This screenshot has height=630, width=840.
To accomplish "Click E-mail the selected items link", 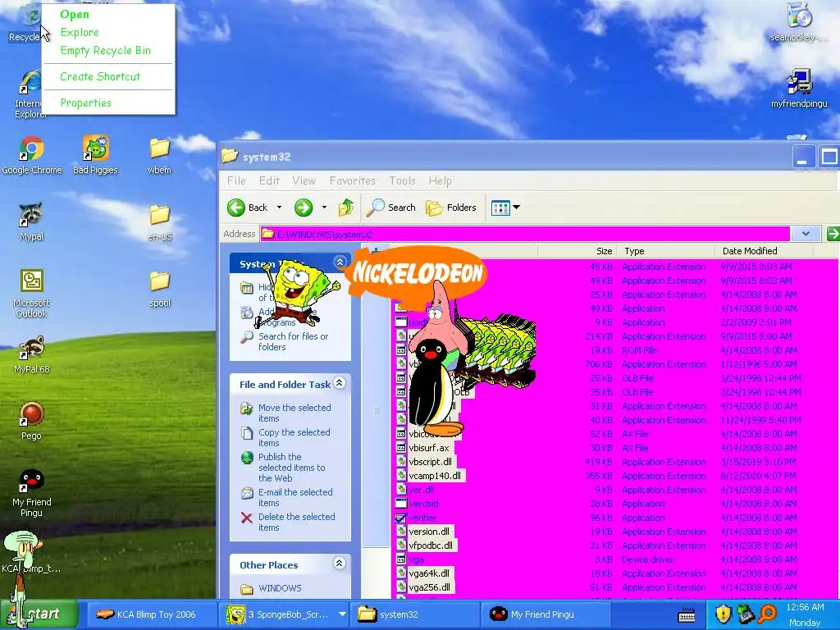I will click(295, 498).
